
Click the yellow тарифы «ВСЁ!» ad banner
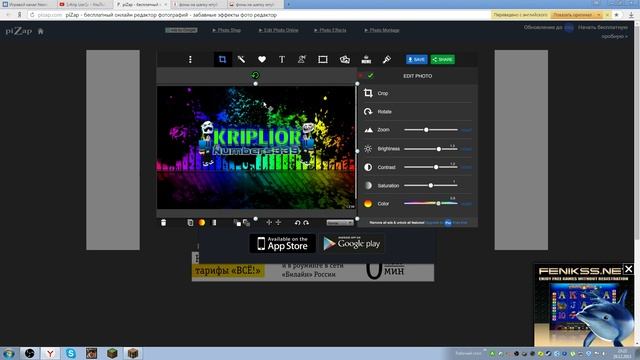[x=228, y=271]
